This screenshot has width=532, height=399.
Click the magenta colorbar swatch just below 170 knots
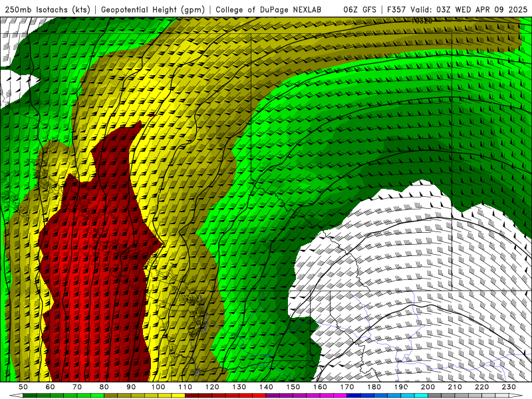click(x=340, y=396)
